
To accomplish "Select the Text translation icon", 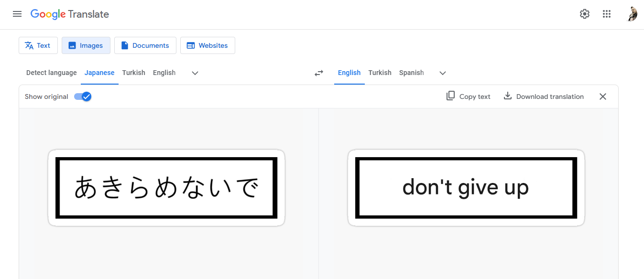I will click(x=30, y=45).
